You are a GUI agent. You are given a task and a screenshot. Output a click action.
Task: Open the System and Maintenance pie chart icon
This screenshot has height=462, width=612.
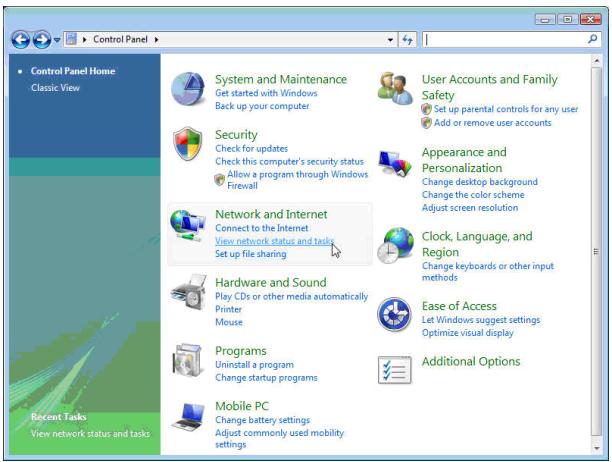click(188, 89)
